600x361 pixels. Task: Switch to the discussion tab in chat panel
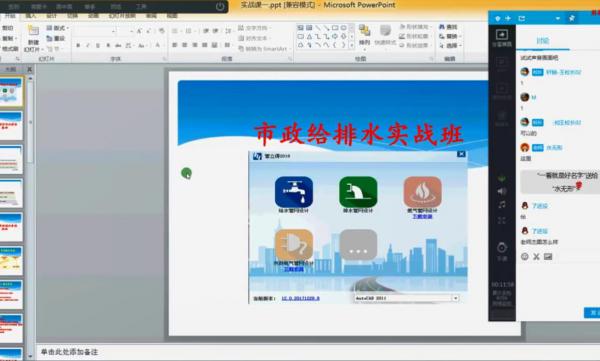[543, 41]
